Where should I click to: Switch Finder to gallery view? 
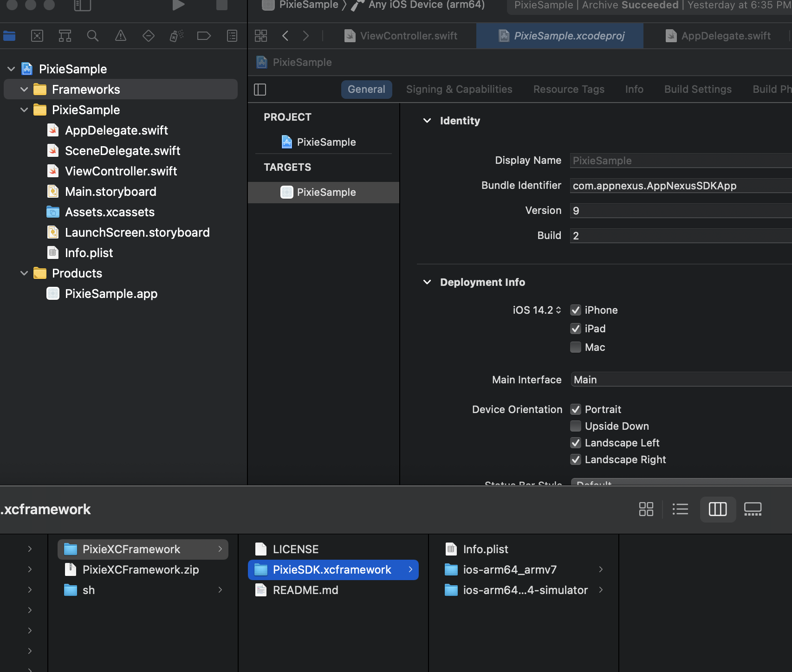click(x=753, y=509)
